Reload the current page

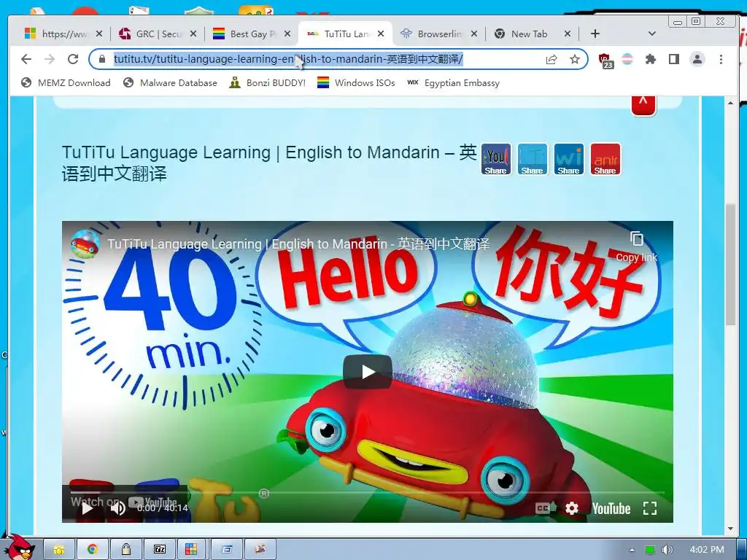point(73,59)
